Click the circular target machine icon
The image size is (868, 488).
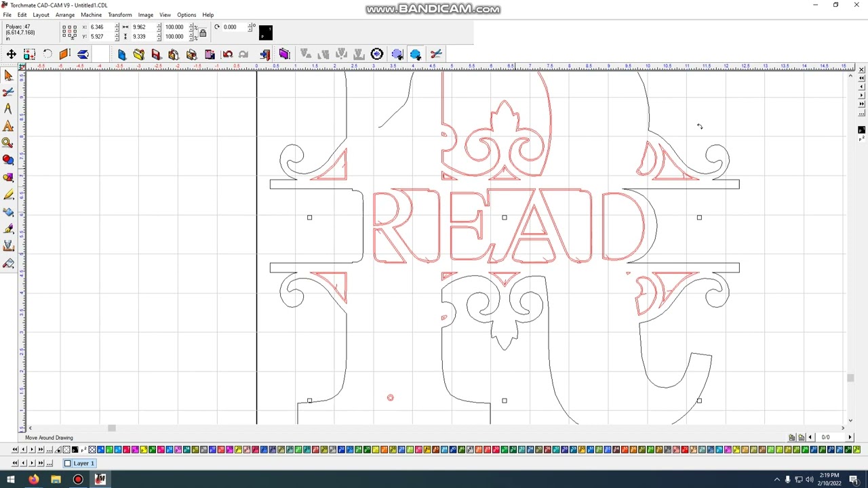pos(377,54)
